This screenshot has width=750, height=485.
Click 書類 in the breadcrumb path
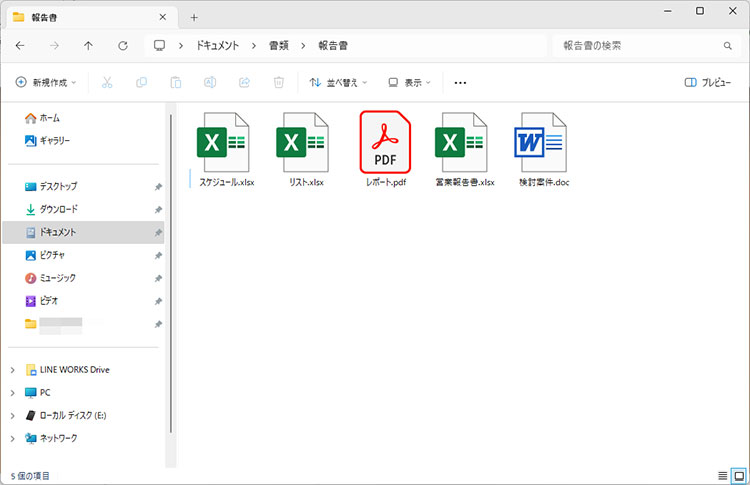pyautogui.click(x=279, y=46)
